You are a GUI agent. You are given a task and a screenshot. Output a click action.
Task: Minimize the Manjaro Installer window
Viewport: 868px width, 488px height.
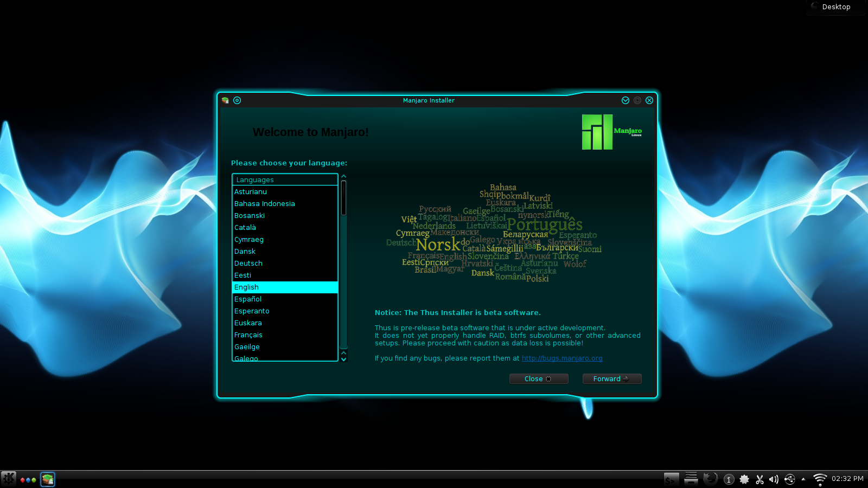(x=626, y=100)
